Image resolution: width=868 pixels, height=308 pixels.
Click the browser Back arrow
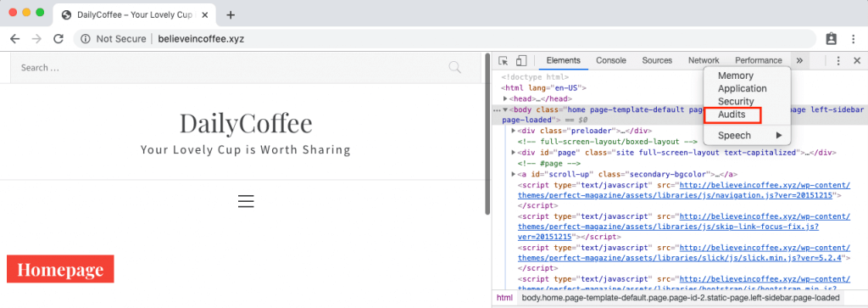pos(15,39)
